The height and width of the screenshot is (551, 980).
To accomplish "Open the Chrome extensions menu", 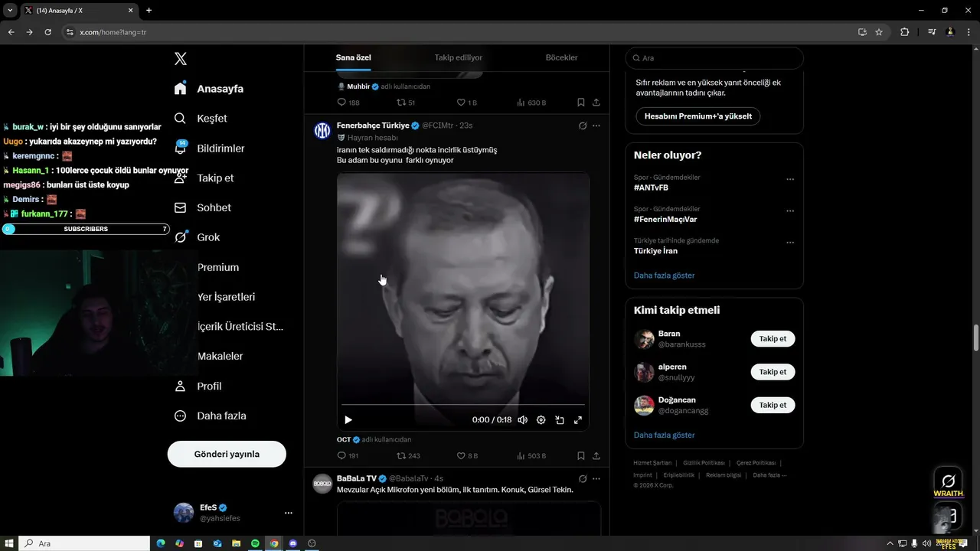I will [x=904, y=32].
